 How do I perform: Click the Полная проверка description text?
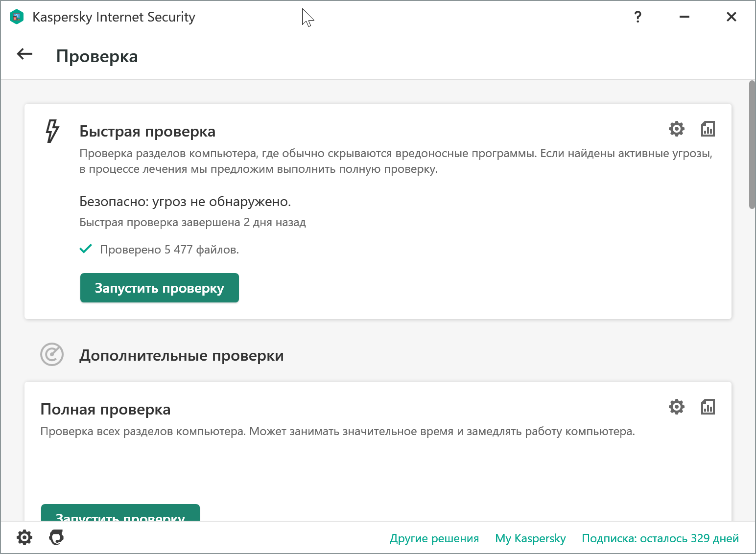point(337,431)
